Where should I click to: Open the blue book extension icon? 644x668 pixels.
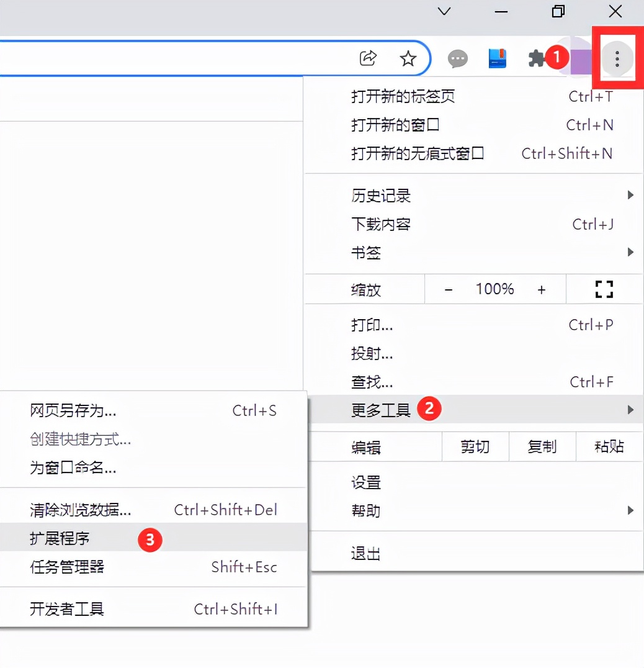tap(497, 58)
